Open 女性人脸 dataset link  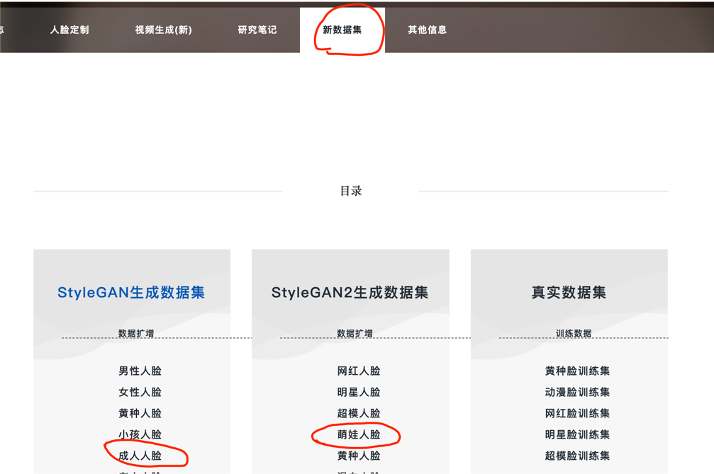coord(140,392)
